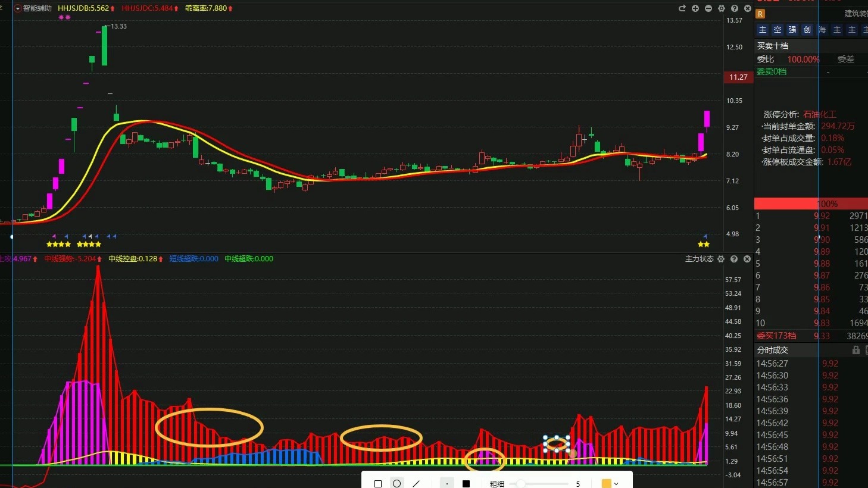Click the 石油化工 sector link
The height and width of the screenshot is (488, 868).
pyautogui.click(x=820, y=114)
